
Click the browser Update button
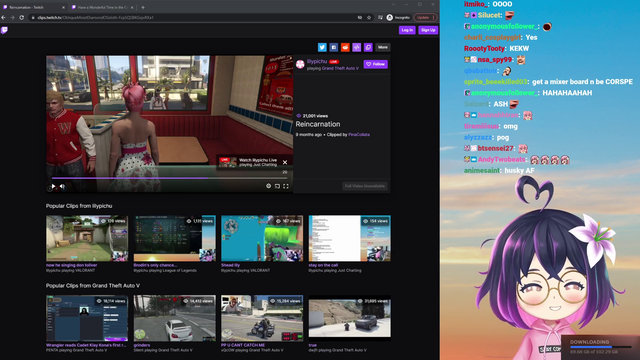point(425,18)
